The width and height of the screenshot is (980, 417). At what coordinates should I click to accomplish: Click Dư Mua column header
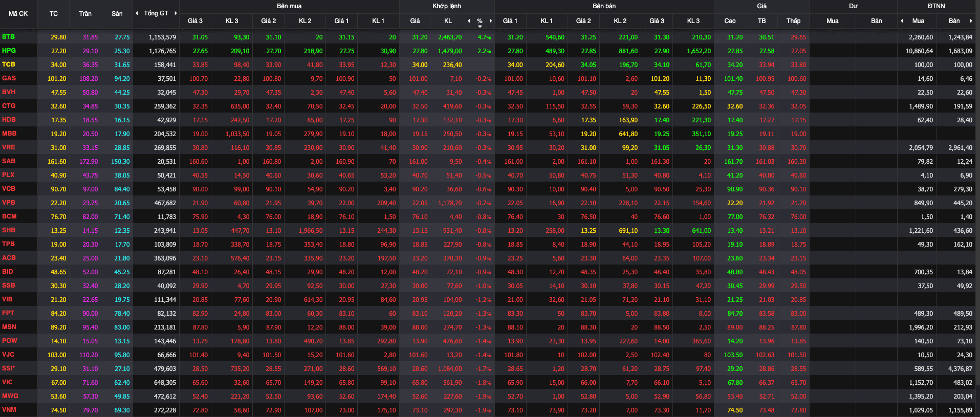coord(833,21)
